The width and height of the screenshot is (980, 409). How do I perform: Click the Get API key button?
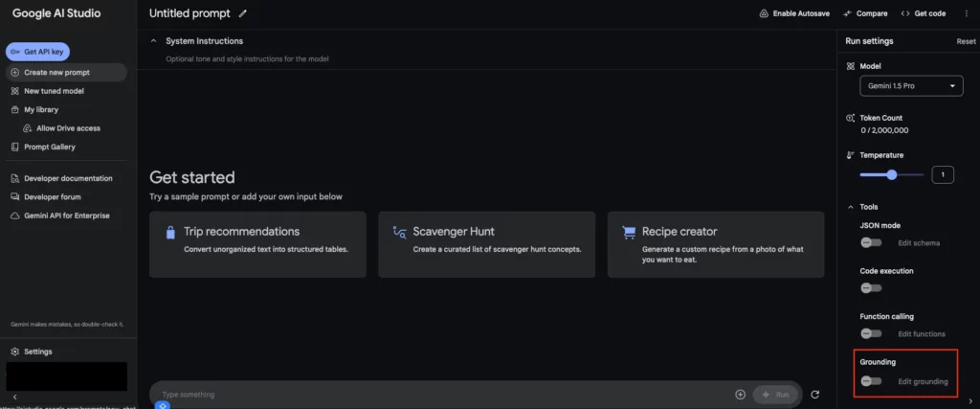click(x=37, y=52)
